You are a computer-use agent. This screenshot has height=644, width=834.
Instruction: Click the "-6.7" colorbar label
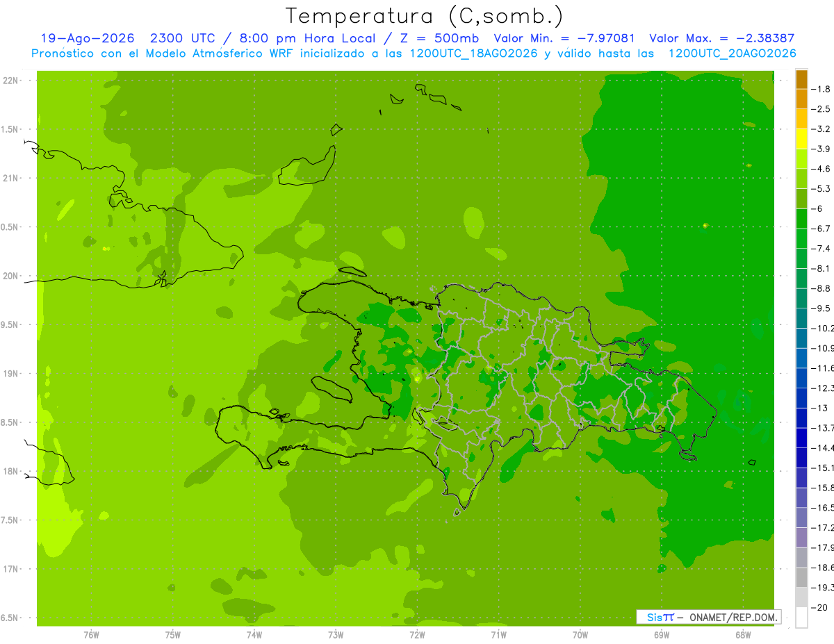(x=821, y=229)
